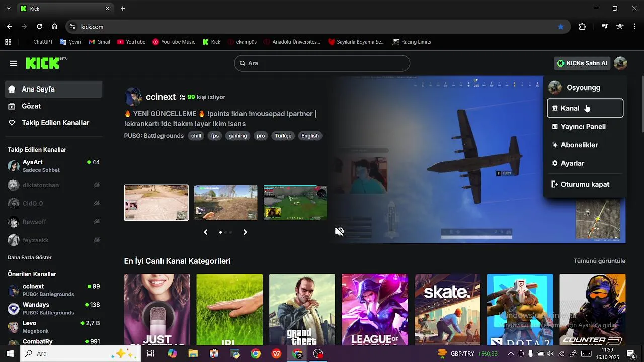Viewport: 644px width, 362px height.
Task: Click the fps tag
Action: pos(215,136)
